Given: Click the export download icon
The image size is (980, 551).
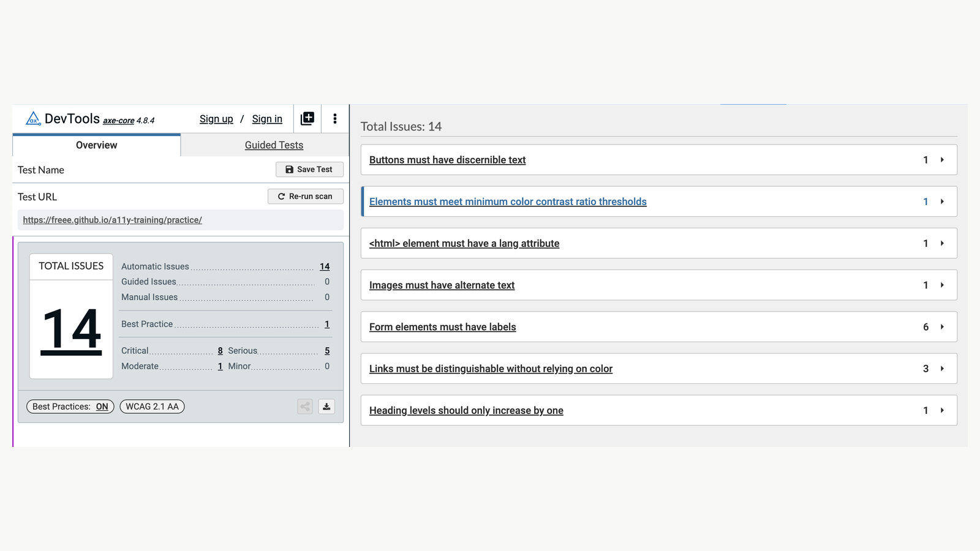Looking at the screenshot, I should click(x=326, y=407).
